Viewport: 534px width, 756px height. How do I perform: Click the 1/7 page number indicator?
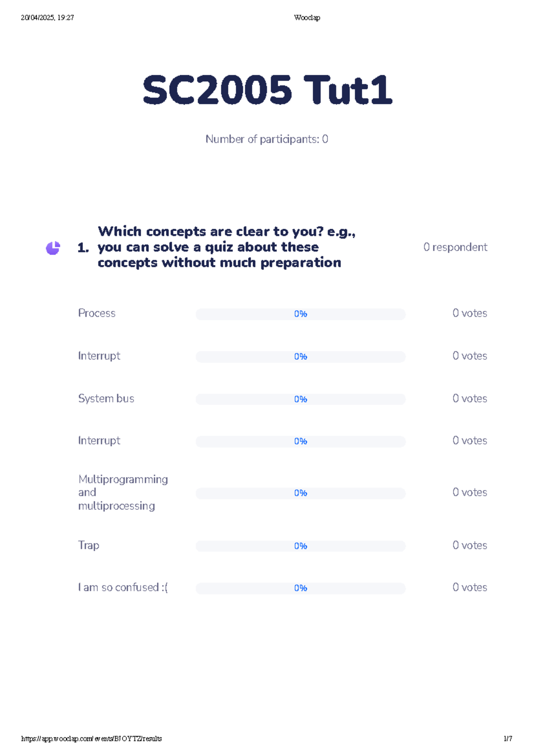pyautogui.click(x=507, y=739)
